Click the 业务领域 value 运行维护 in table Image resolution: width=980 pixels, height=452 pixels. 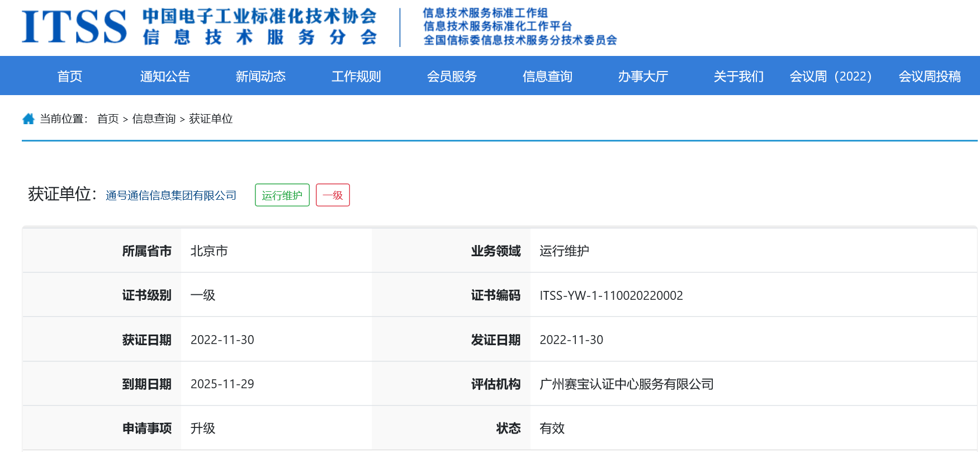(564, 251)
